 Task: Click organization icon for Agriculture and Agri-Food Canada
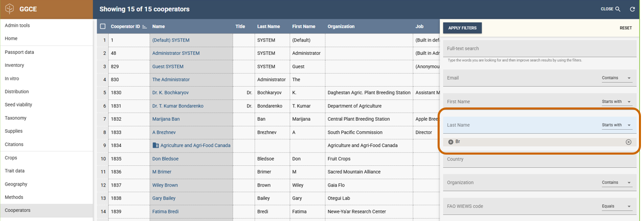155,145
